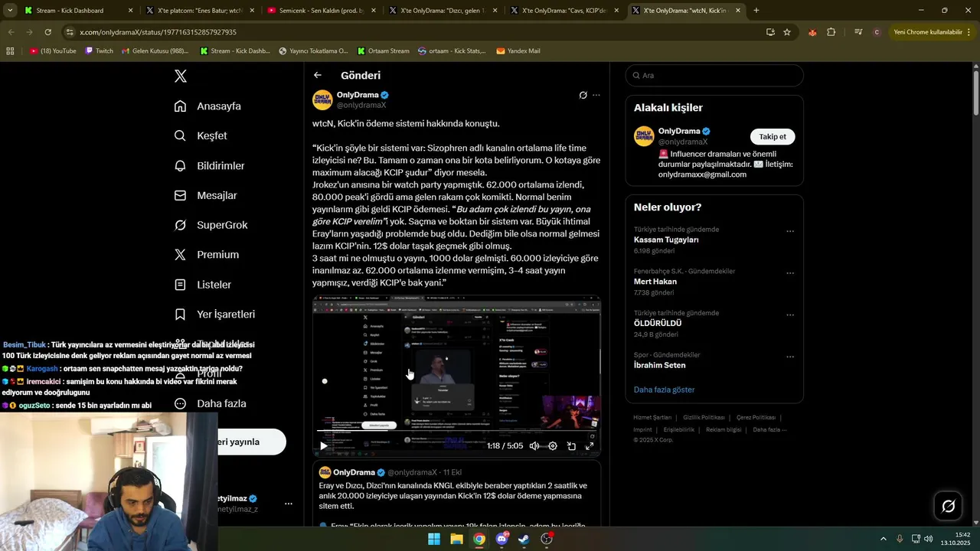Viewport: 980px width, 551px height.
Task: Open the quoted OnlyDrama post from 11 Eki
Action: [456, 493]
